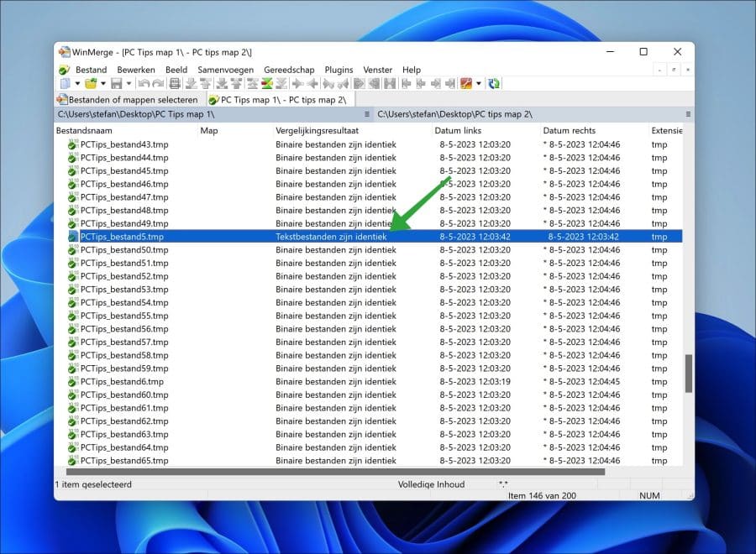Click the Copy Right and Advance icon
756x554 pixels.
coord(328,84)
